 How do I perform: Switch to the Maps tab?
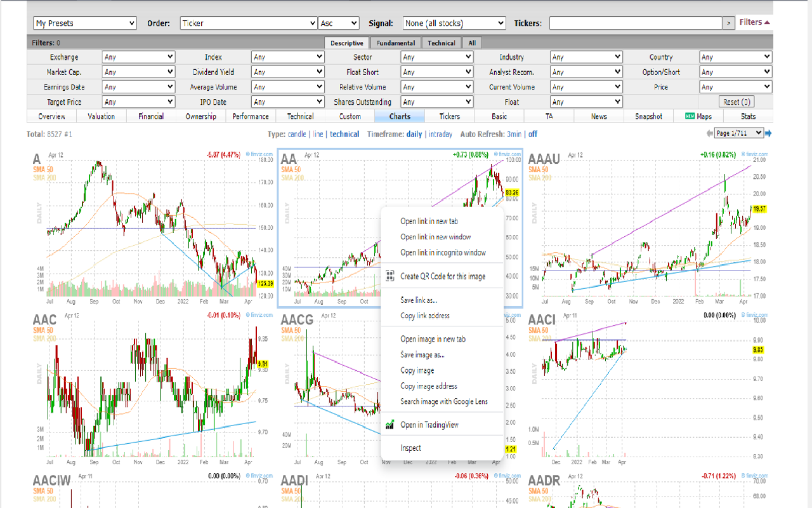tap(698, 116)
